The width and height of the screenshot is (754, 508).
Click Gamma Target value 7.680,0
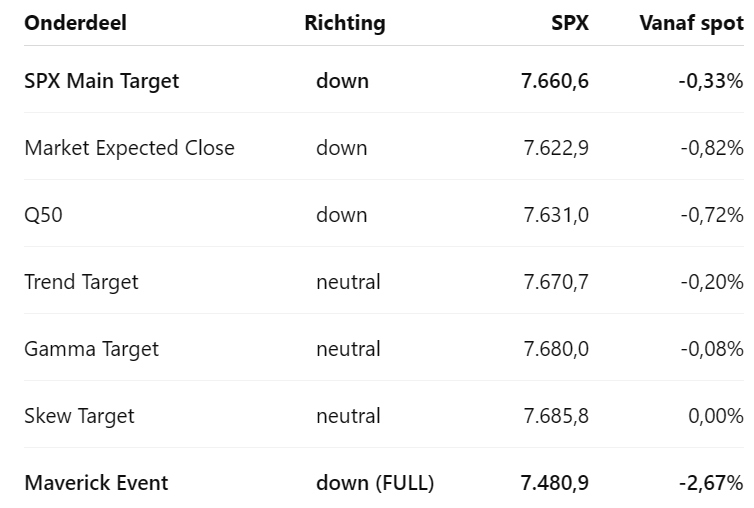[x=556, y=349]
